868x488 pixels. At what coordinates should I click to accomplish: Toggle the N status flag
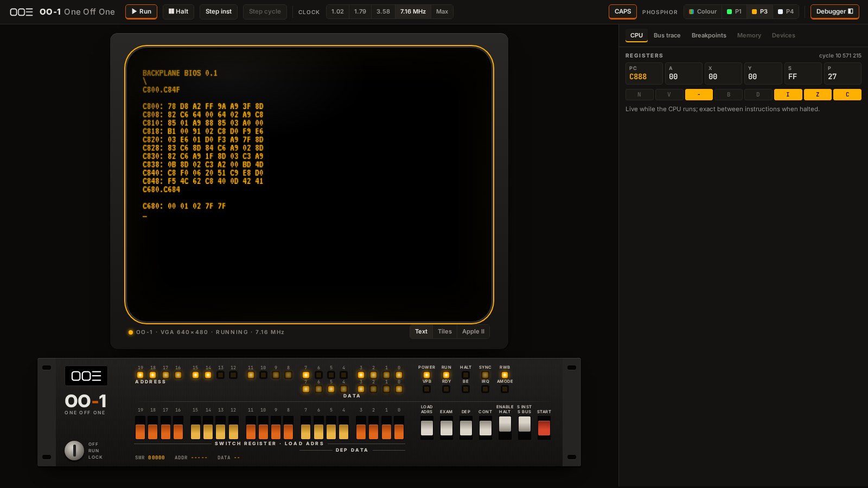[639, 94]
